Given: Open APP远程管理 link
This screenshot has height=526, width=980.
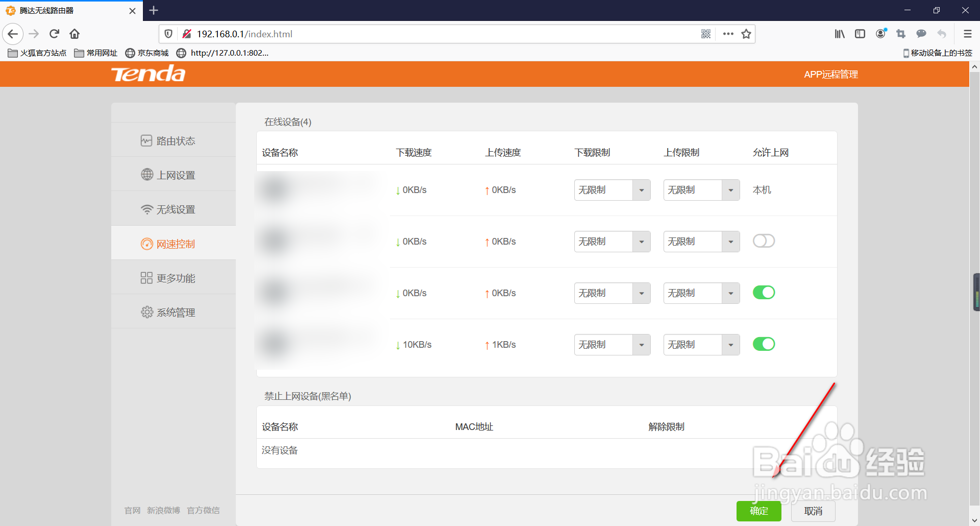Looking at the screenshot, I should click(x=831, y=75).
